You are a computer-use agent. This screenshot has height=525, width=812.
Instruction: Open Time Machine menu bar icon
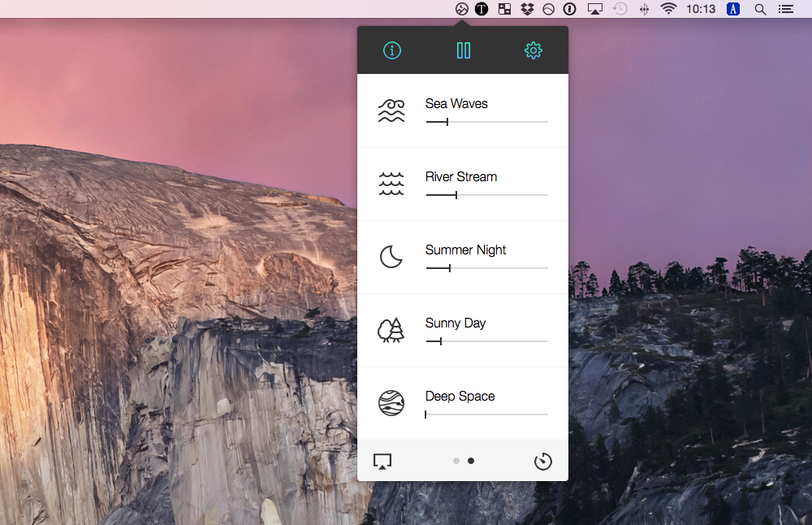pyautogui.click(x=620, y=9)
